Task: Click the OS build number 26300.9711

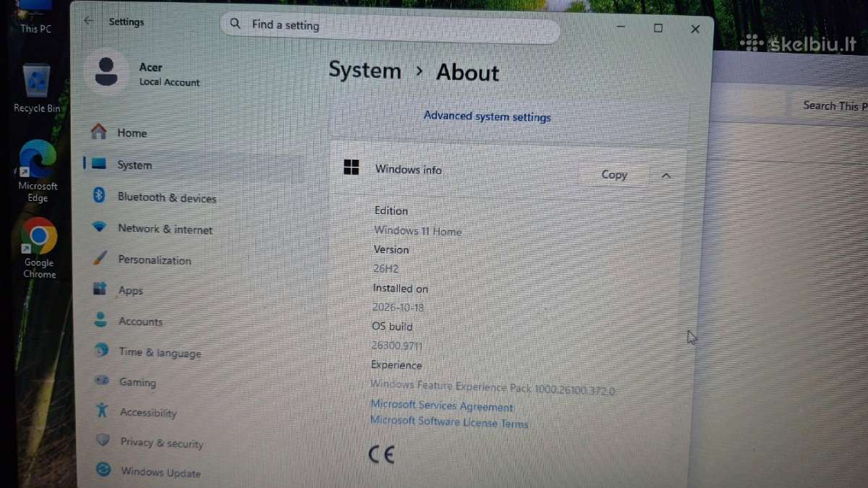Action: click(x=396, y=346)
